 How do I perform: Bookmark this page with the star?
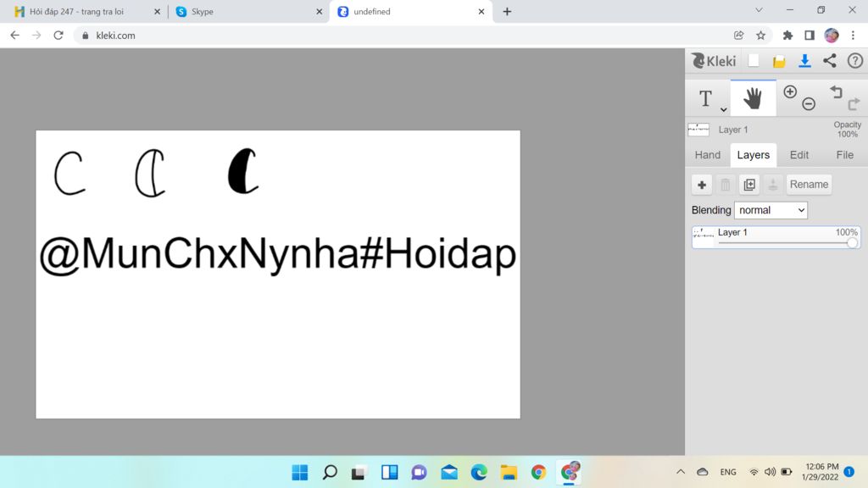click(x=760, y=36)
